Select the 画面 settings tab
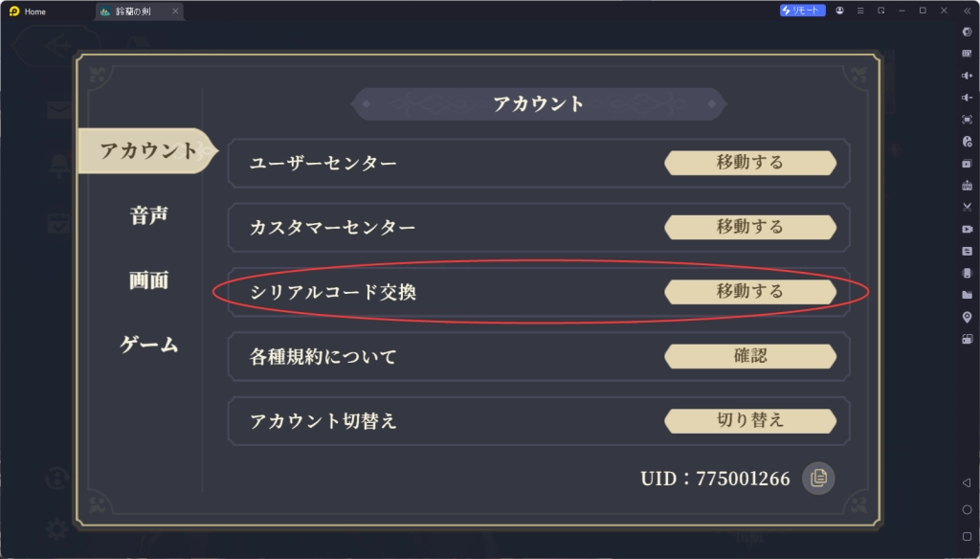 [148, 279]
